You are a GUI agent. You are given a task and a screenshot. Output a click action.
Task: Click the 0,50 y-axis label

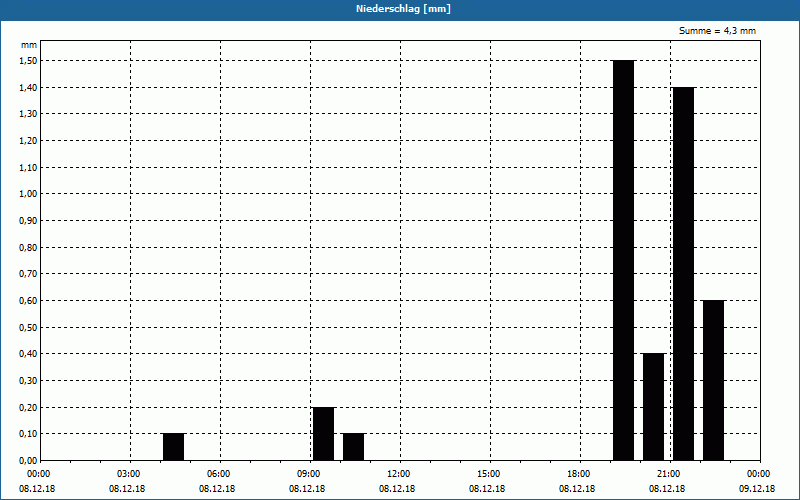click(x=28, y=328)
